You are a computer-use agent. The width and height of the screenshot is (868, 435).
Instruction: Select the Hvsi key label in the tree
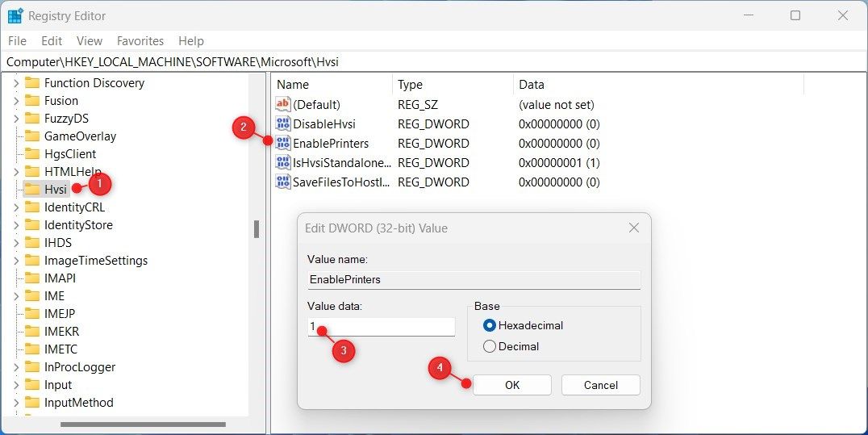pyautogui.click(x=56, y=190)
